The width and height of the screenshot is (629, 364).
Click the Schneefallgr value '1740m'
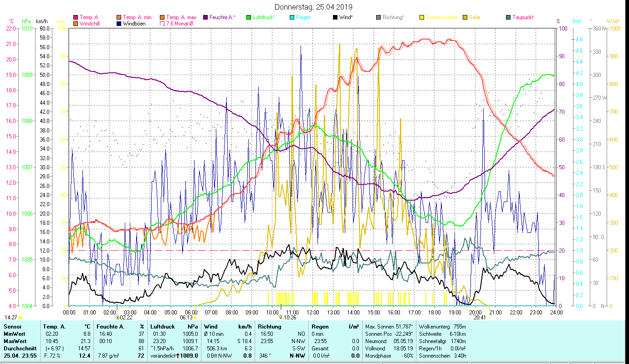coord(458,341)
